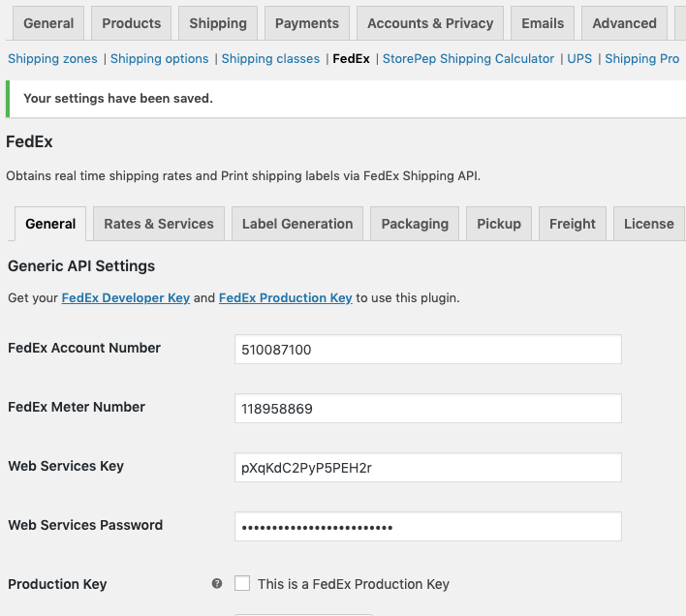Open the Shipping zones link

pyautogui.click(x=53, y=59)
